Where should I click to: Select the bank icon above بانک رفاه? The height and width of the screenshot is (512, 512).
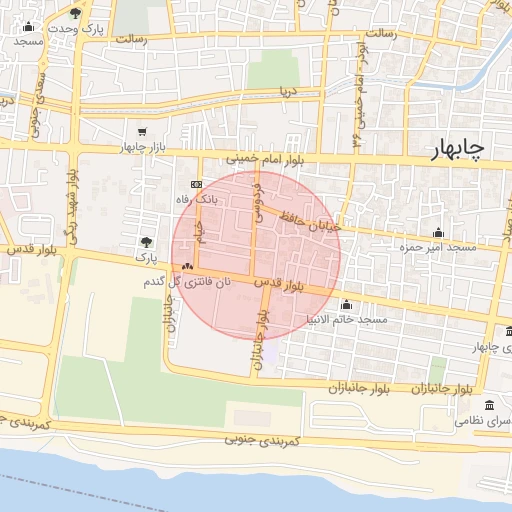pyautogui.click(x=196, y=184)
